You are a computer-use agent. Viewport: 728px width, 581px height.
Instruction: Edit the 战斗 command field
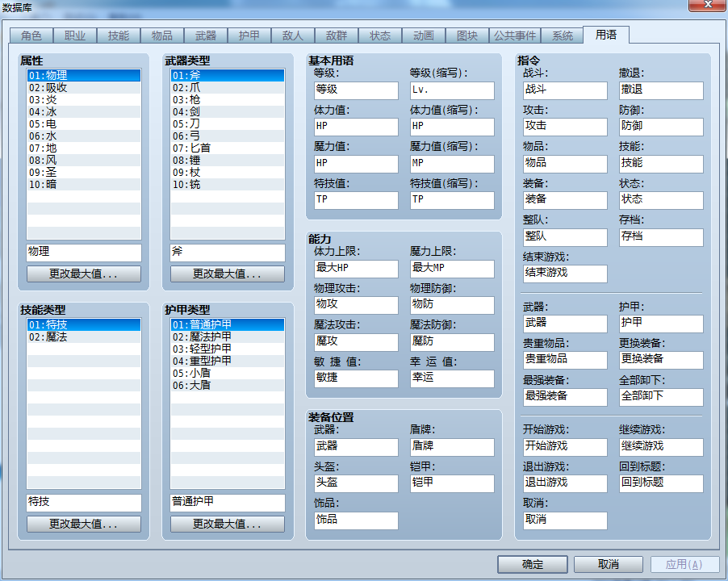[565, 90]
